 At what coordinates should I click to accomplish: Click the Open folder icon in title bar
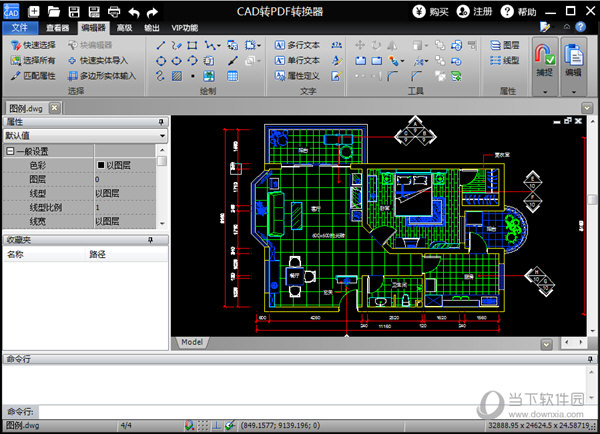(x=54, y=12)
